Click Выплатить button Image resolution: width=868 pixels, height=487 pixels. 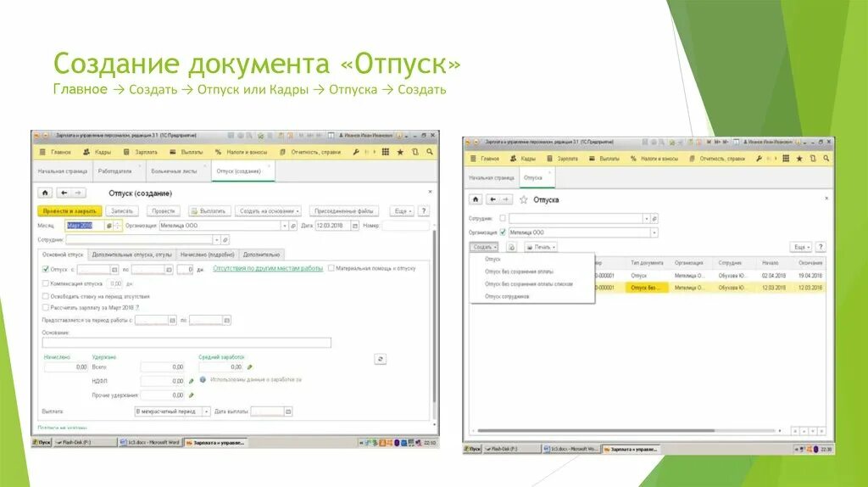pos(209,211)
